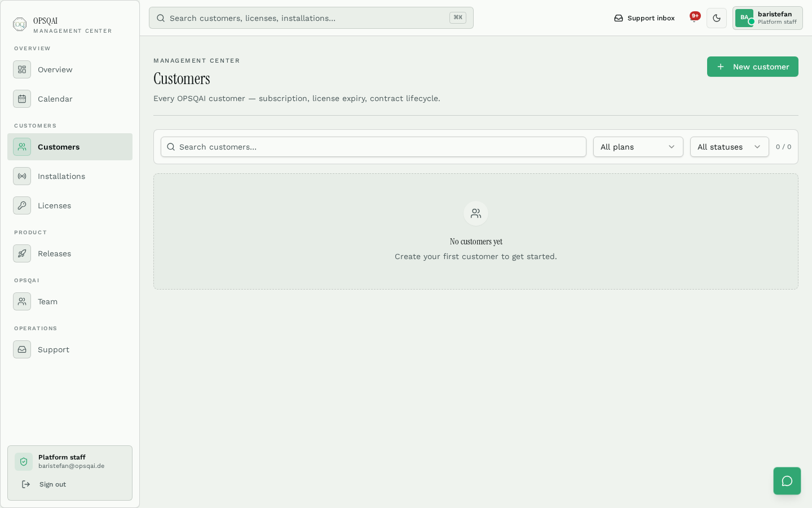Click the sign out arrow icon
This screenshot has height=508, width=812.
coord(26,484)
